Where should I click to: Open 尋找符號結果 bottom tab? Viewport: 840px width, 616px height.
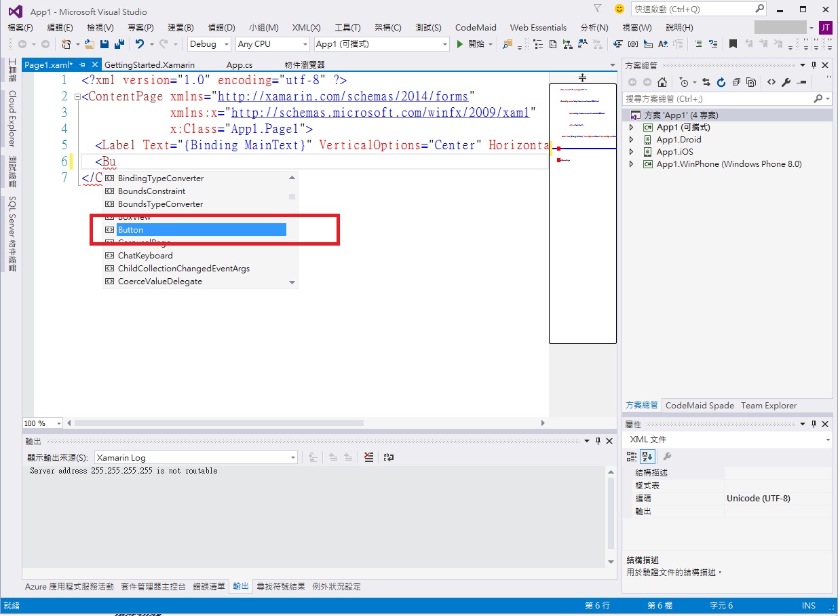(x=281, y=586)
